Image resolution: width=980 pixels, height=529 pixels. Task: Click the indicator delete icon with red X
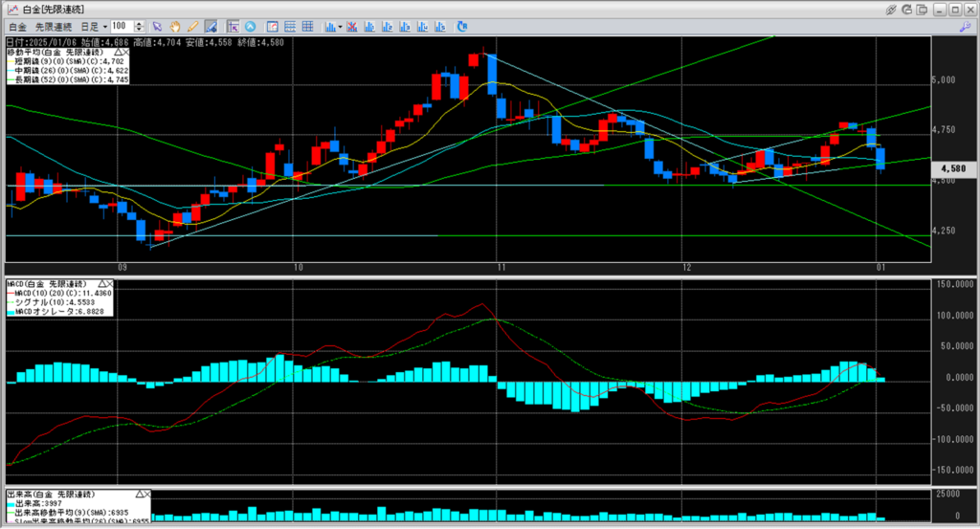(353, 26)
